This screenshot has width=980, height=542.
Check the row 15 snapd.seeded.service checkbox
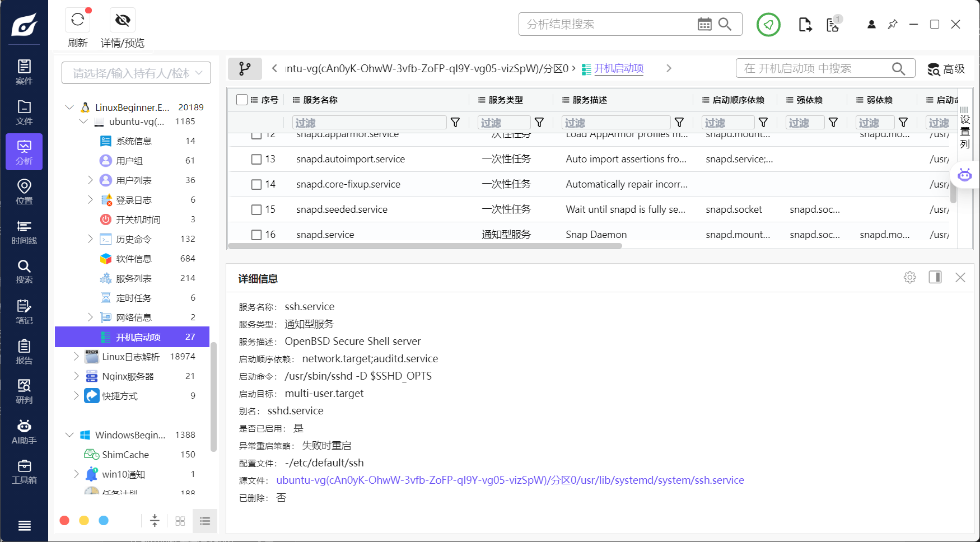(256, 209)
